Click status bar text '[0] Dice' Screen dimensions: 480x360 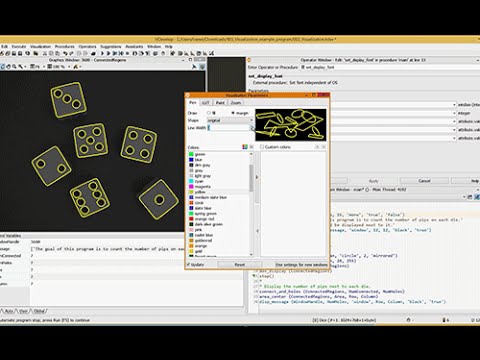coord(344,320)
